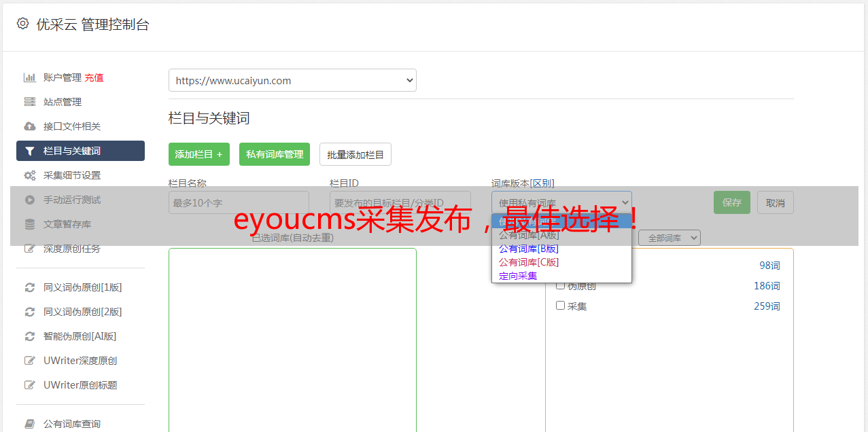The height and width of the screenshot is (432, 868).
Task: Click the 添加栏目 + button
Action: [199, 154]
